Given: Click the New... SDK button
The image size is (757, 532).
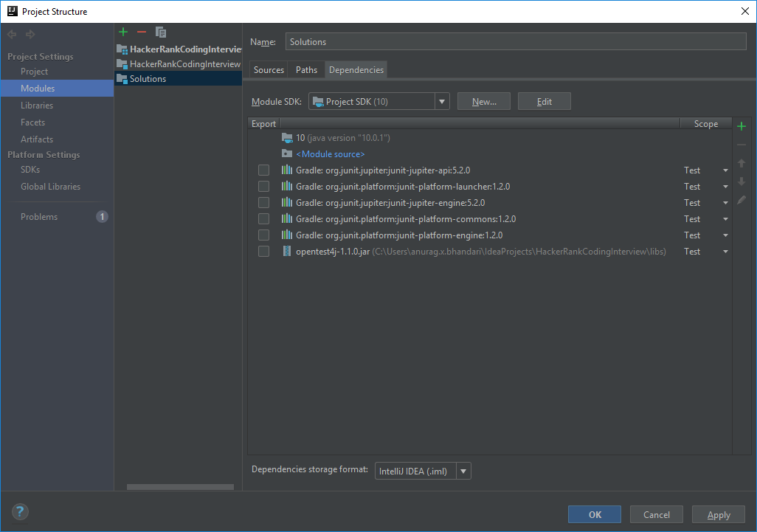Looking at the screenshot, I should point(484,102).
